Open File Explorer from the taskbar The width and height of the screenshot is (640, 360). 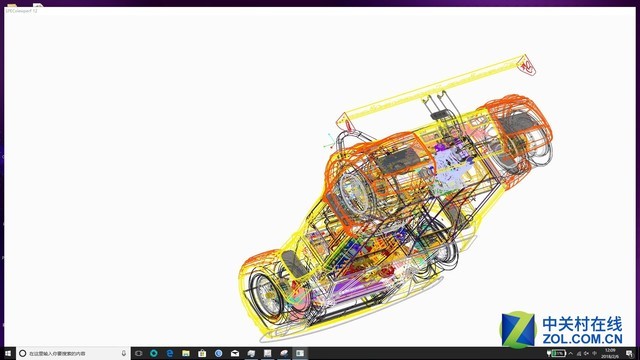186,353
